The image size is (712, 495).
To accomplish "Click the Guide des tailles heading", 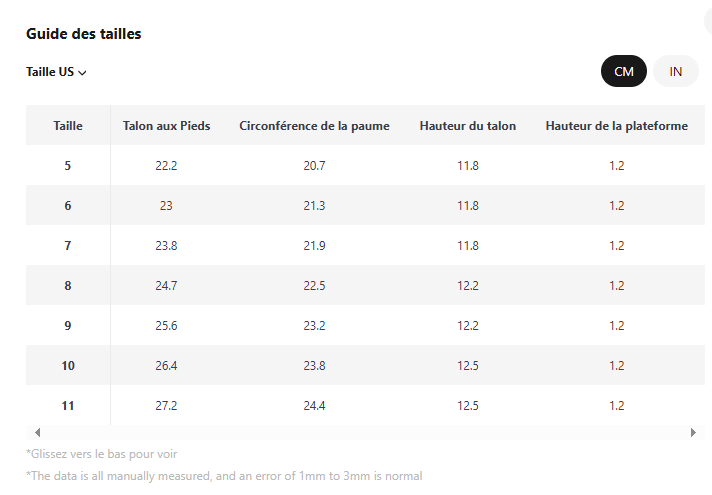I will 84,34.
